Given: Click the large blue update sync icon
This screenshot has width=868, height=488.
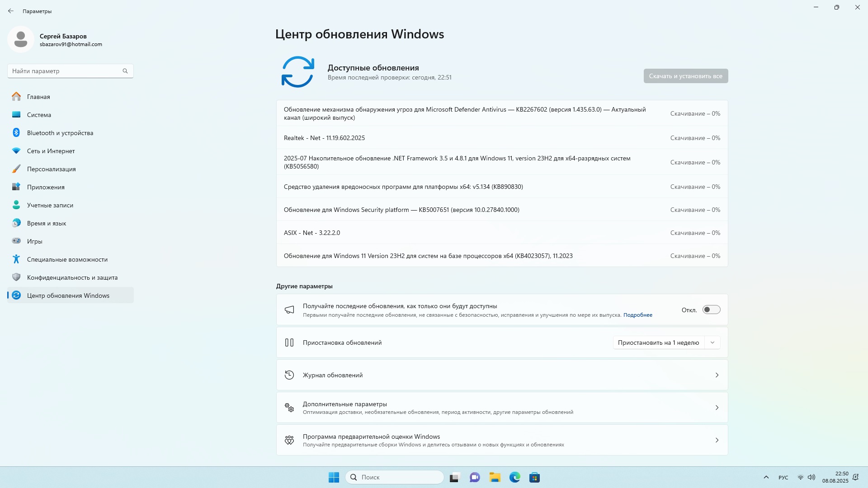Looking at the screenshot, I should [297, 72].
